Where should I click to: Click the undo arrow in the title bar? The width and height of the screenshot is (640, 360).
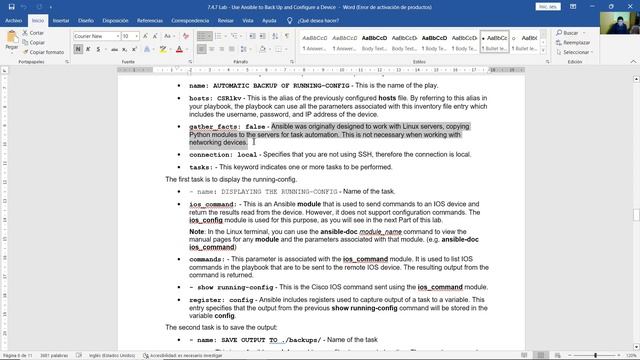point(24,7)
